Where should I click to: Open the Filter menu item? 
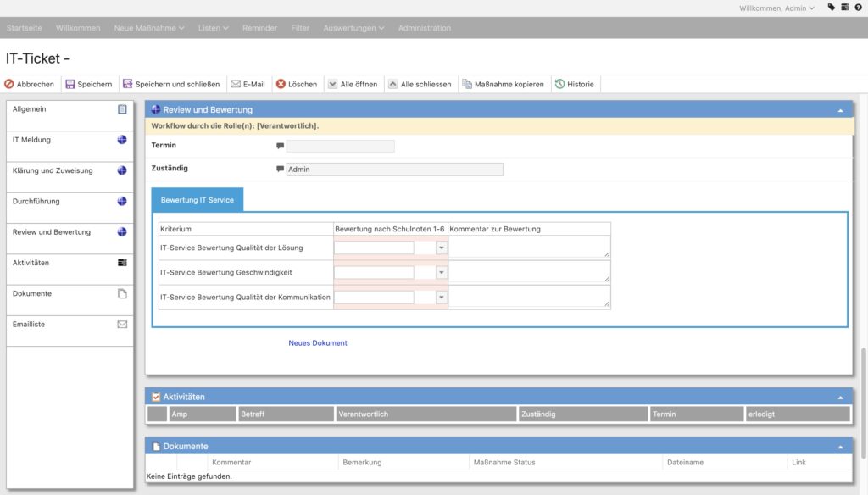point(300,28)
